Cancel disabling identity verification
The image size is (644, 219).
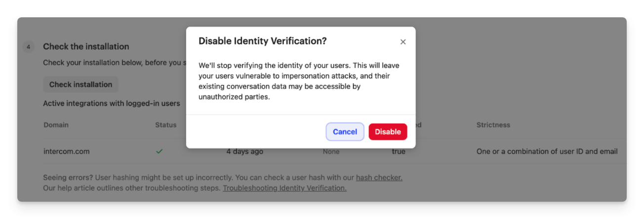pyautogui.click(x=345, y=132)
